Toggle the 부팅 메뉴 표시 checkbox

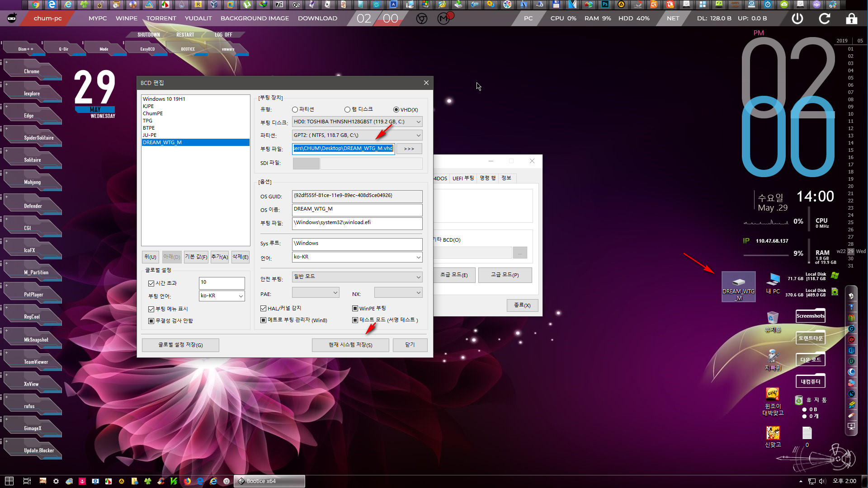151,309
